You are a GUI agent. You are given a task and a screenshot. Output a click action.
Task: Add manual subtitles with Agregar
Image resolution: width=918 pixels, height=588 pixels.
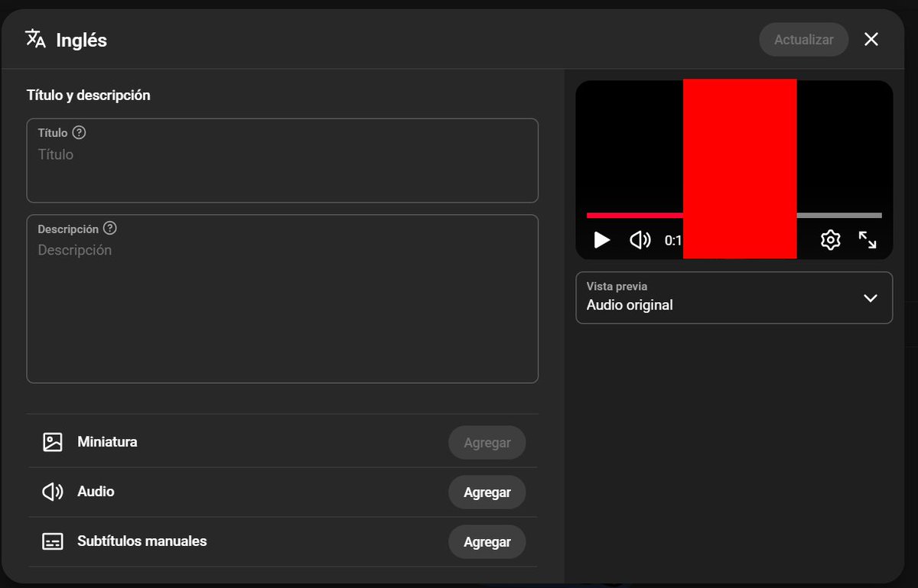[x=487, y=542]
